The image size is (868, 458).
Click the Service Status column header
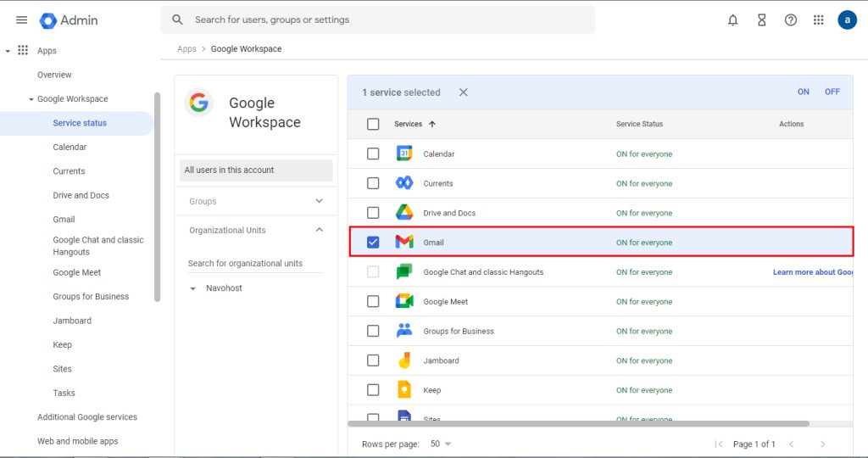click(x=639, y=124)
